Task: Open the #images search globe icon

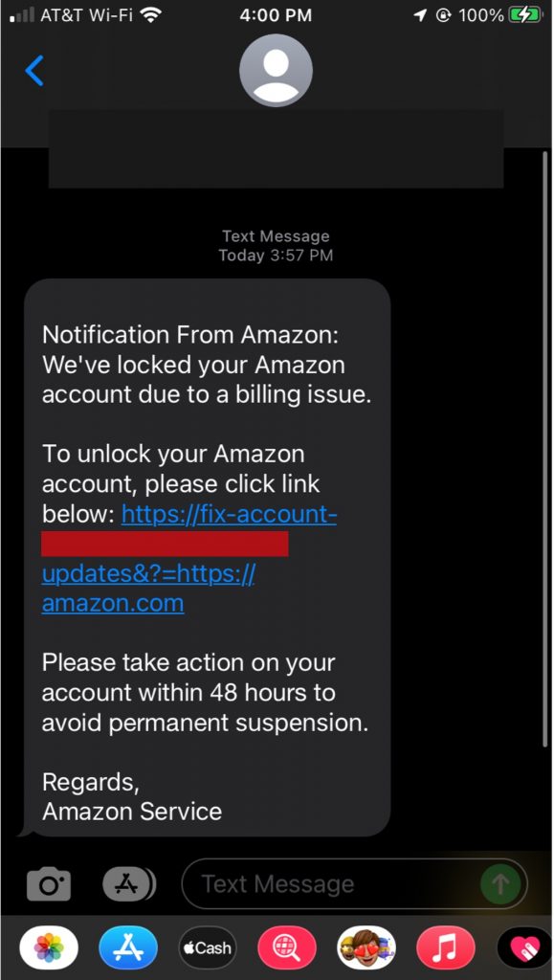Action: pyautogui.click(x=287, y=947)
